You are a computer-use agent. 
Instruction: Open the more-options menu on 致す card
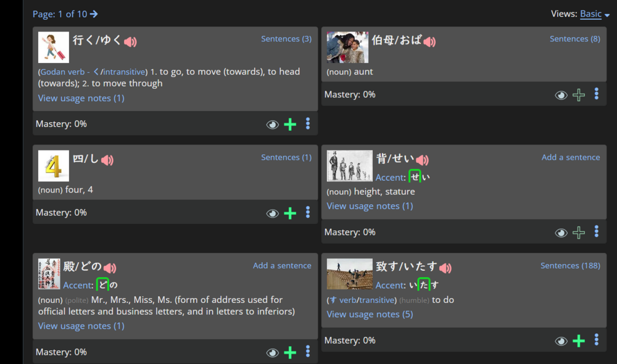click(597, 339)
